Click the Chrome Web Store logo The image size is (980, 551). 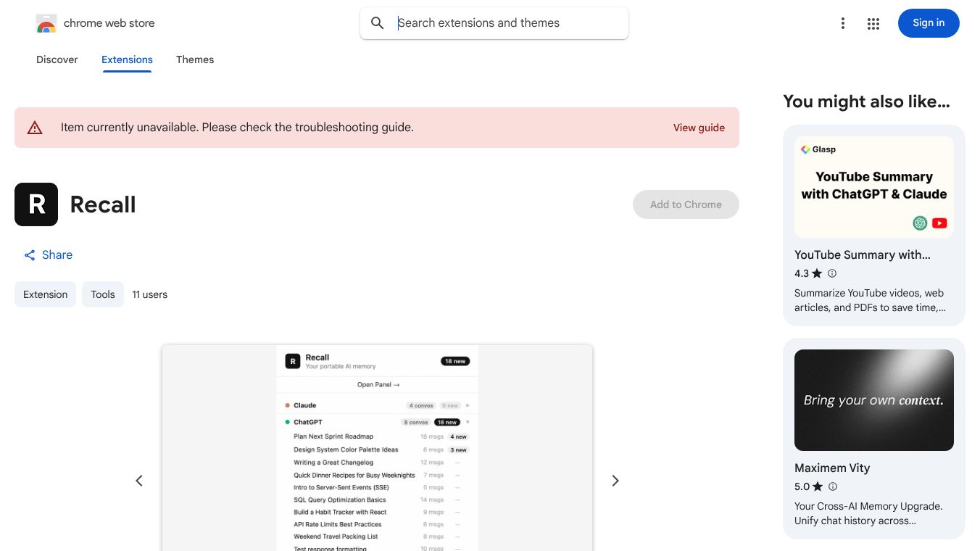[46, 23]
